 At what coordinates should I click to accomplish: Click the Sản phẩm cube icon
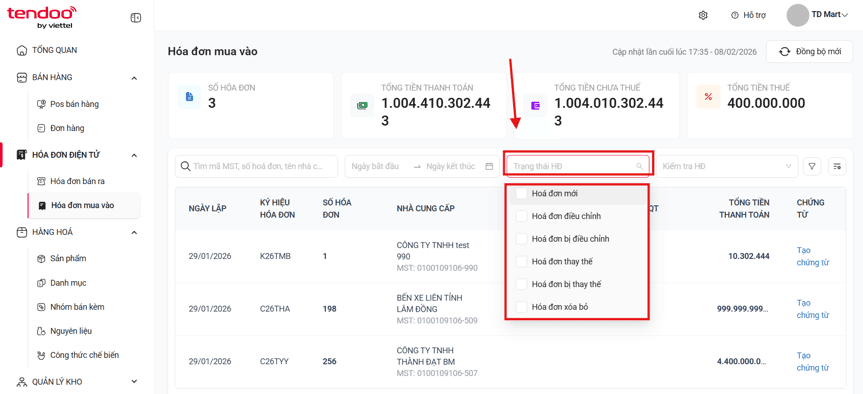click(x=40, y=259)
